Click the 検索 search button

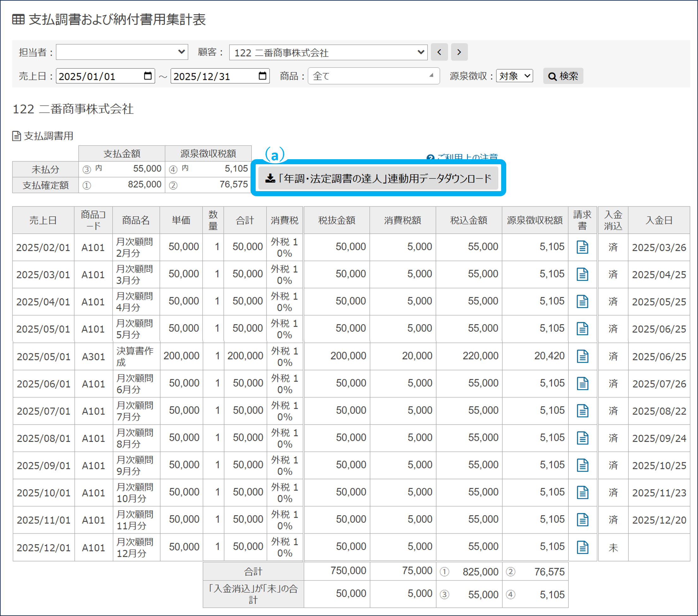click(563, 76)
